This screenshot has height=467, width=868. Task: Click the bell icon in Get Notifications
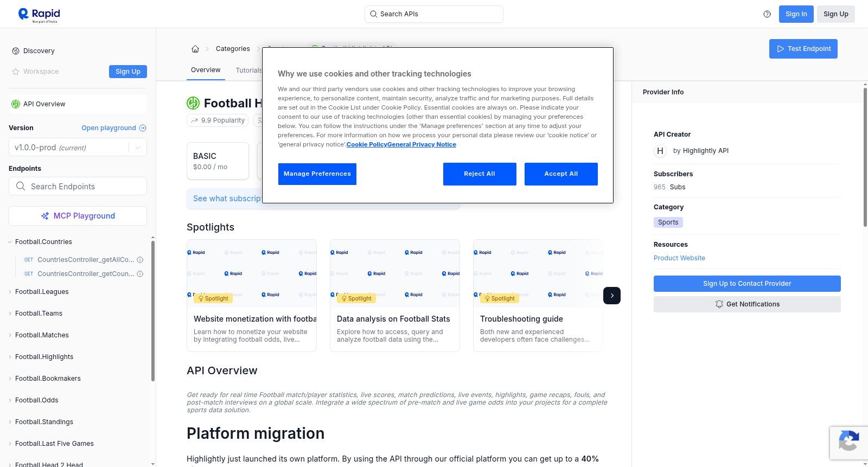pyautogui.click(x=719, y=304)
